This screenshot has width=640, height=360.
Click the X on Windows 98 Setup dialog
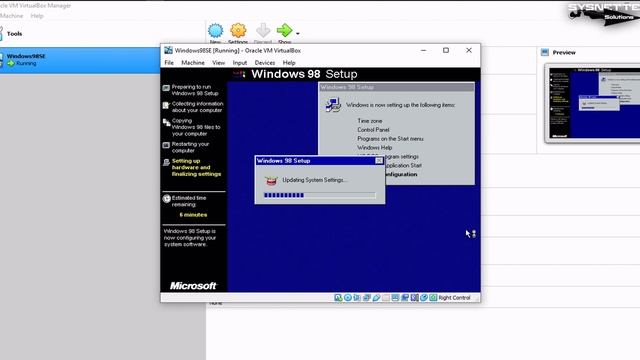point(379,161)
